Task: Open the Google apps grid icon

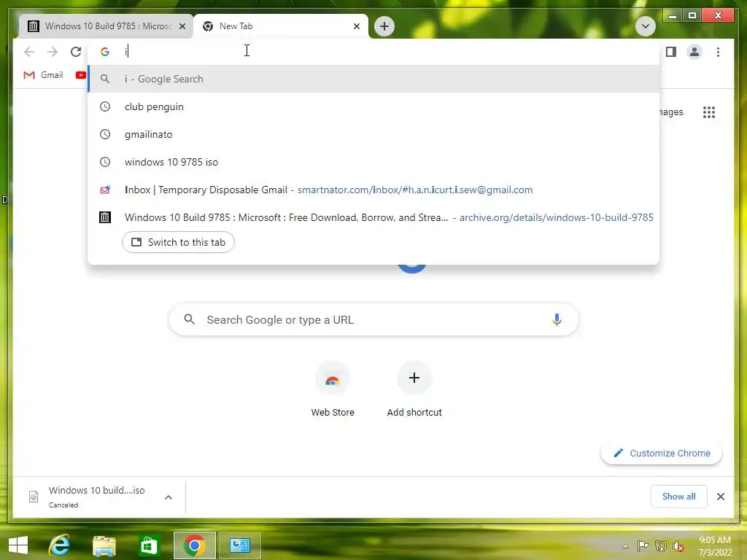Action: 709,112
